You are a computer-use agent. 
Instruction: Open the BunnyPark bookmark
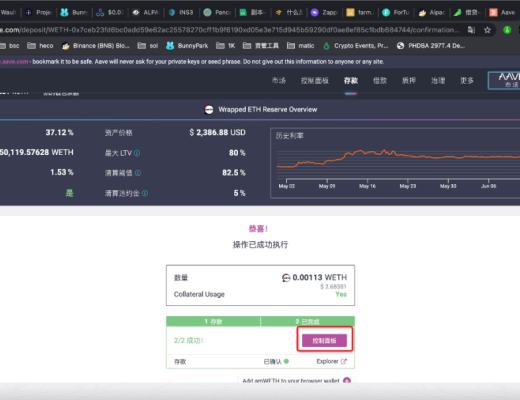(187, 46)
